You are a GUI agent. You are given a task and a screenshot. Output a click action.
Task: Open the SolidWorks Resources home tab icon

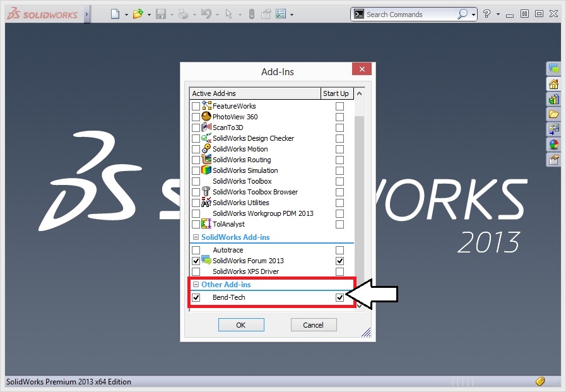(553, 84)
